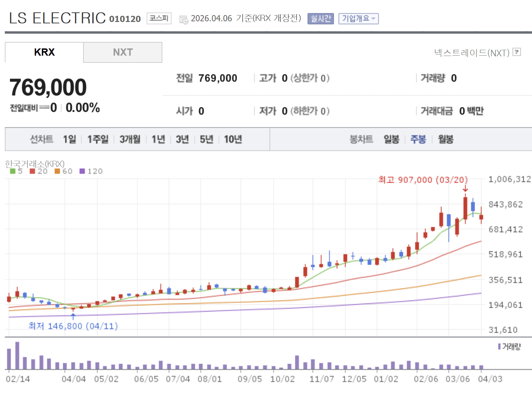Screen dimensions: 532x397
Task: Click the 최저 146,800 (04/11) annotation
Action: [x=73, y=326]
